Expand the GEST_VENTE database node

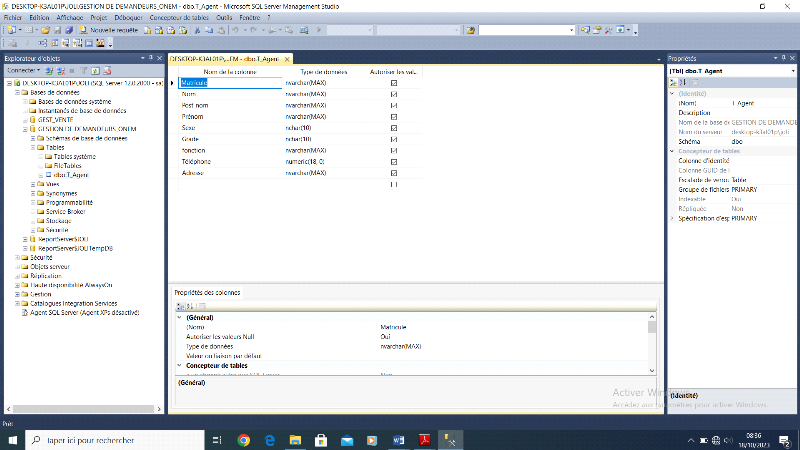(x=25, y=120)
